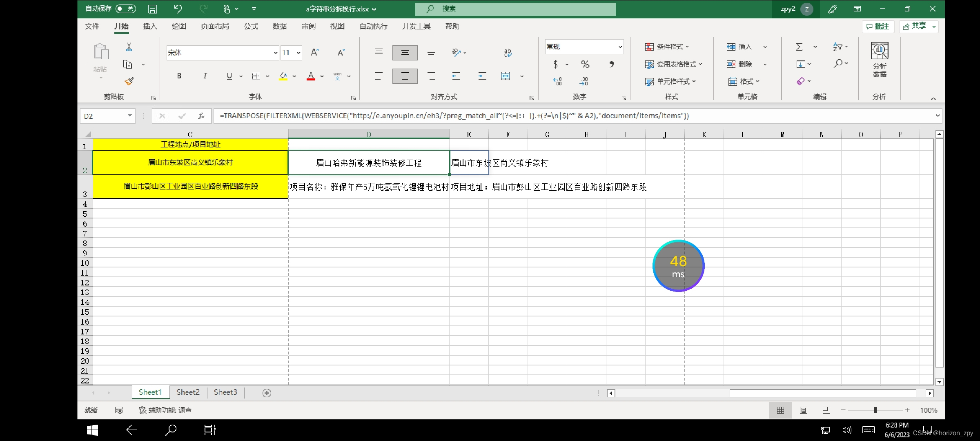The image size is (980, 441).
Task: Click the zoom slider handle
Action: (x=875, y=410)
